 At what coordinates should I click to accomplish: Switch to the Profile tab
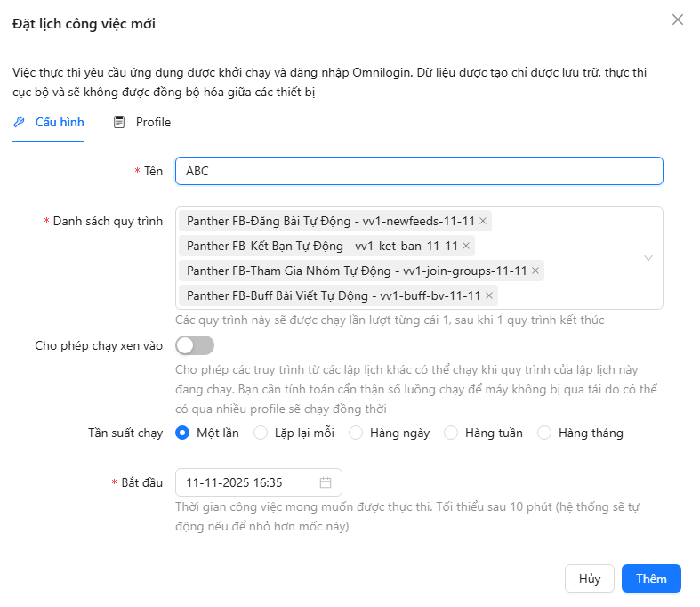point(152,122)
